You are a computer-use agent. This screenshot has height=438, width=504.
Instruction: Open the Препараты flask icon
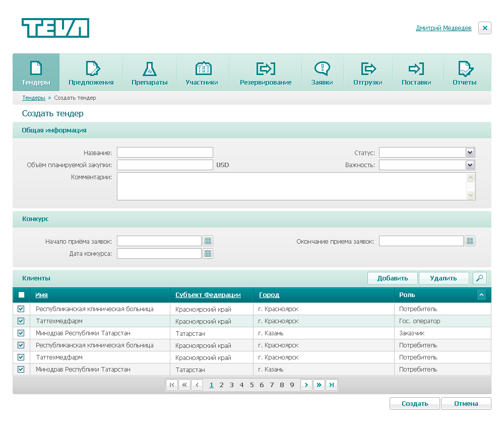pos(150,68)
